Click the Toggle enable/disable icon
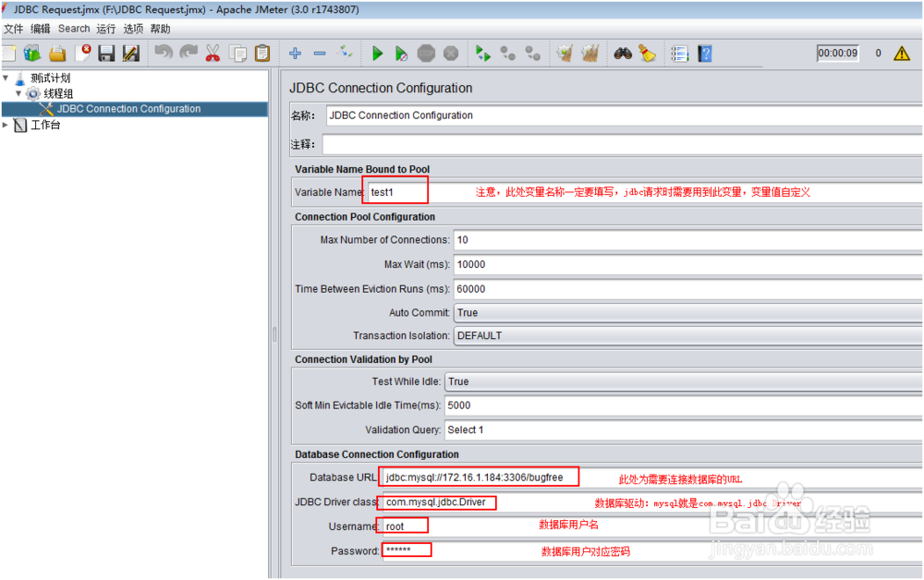924x580 pixels. 344,53
